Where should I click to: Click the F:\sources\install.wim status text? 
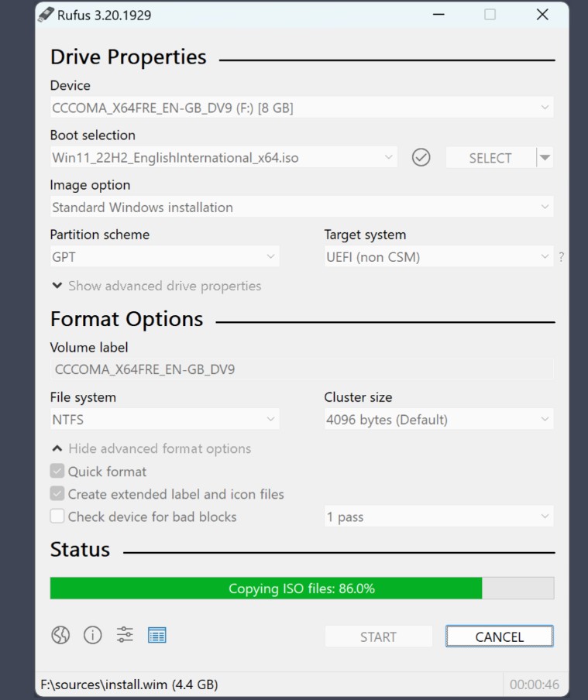(x=129, y=685)
